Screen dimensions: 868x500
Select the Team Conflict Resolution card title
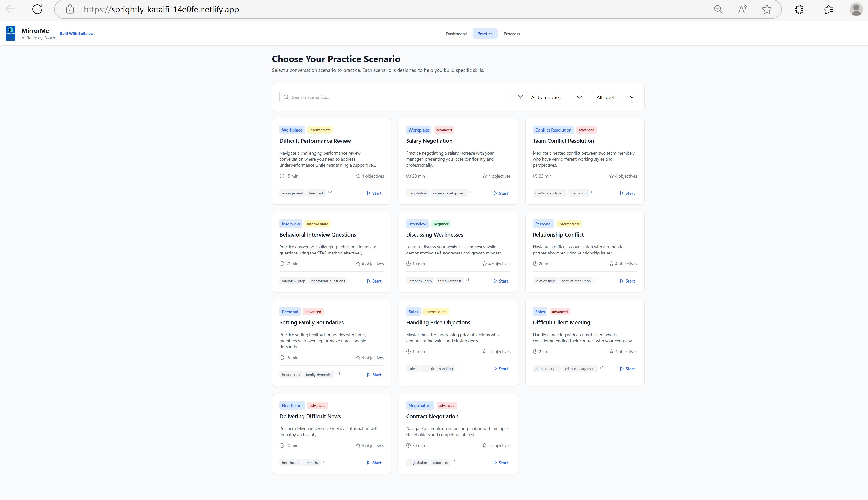tap(563, 141)
